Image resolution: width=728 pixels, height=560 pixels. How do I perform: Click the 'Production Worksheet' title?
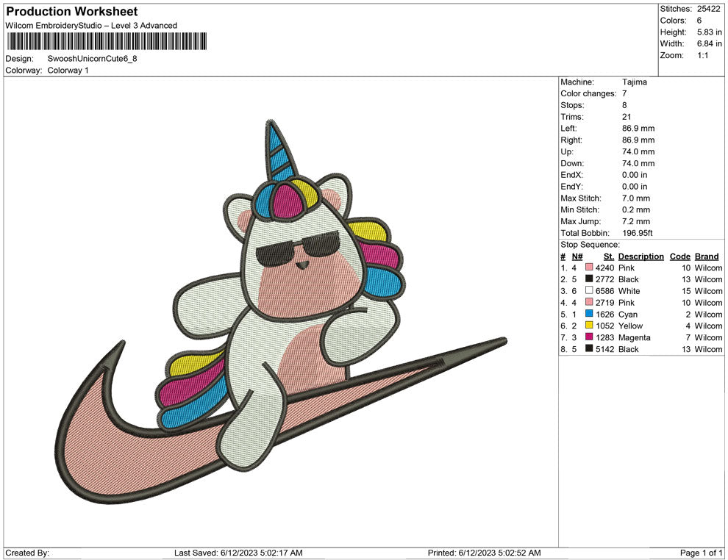72,12
